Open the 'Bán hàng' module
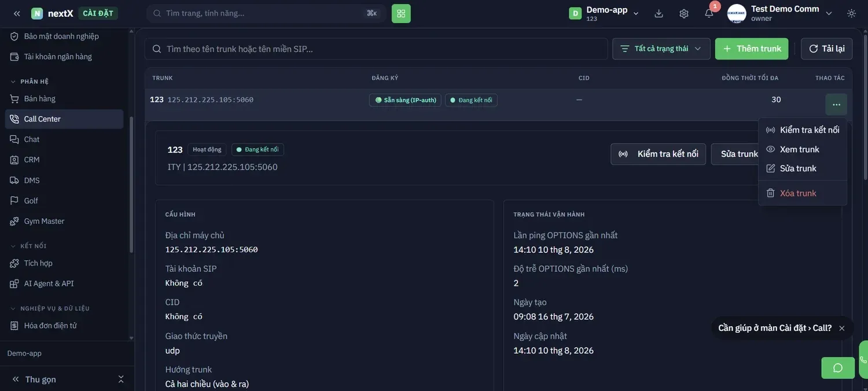 coord(64,98)
